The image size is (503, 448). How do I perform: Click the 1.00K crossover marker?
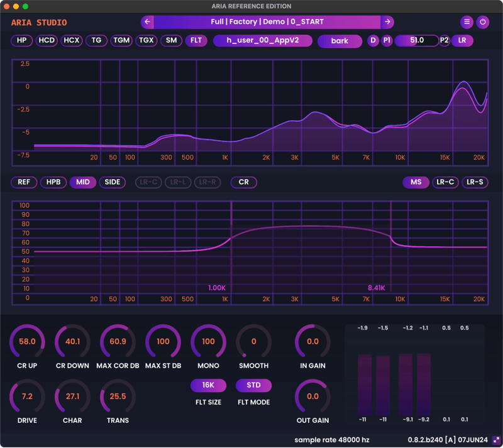point(217,288)
